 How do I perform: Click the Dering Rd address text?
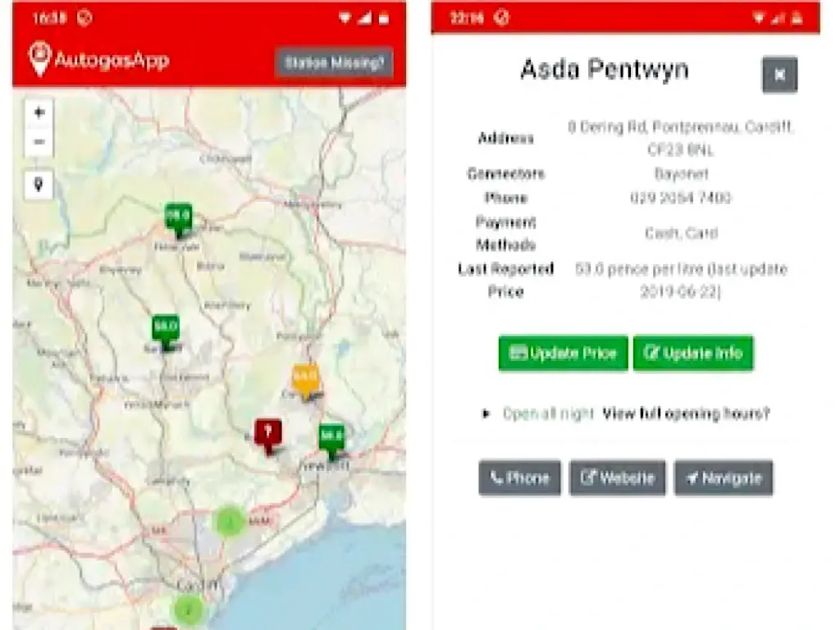(x=680, y=138)
